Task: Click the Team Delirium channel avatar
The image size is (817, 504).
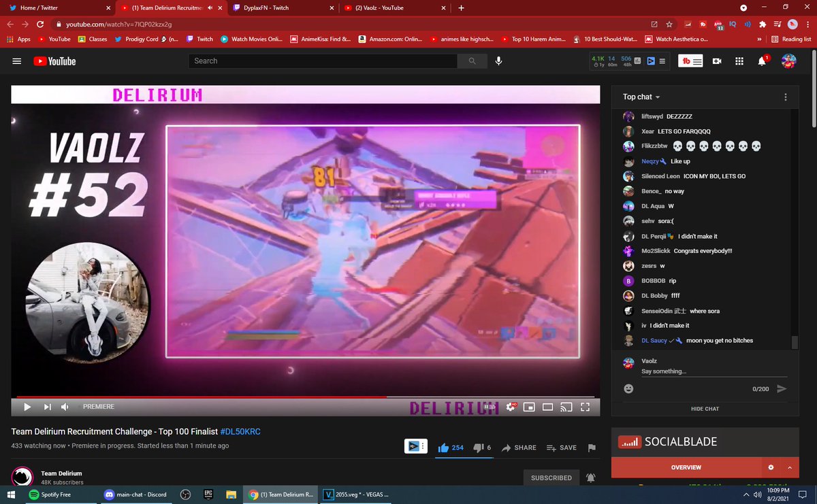Action: 23,476
